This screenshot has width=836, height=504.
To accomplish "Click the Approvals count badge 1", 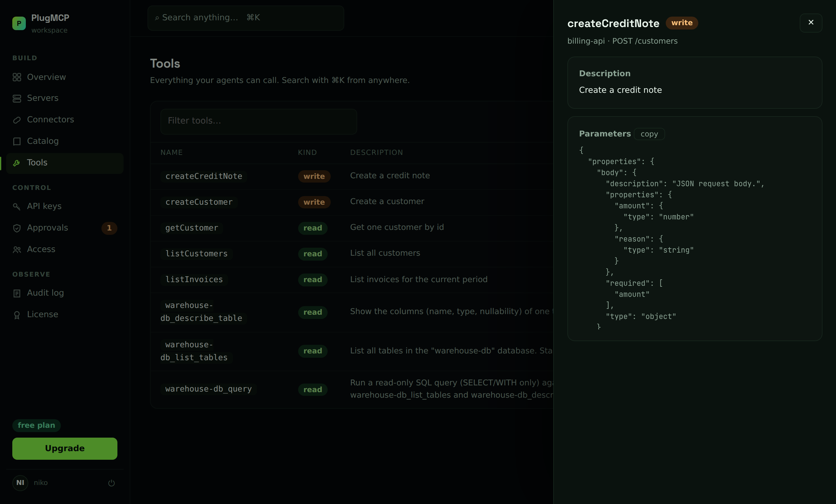I will 109,228.
